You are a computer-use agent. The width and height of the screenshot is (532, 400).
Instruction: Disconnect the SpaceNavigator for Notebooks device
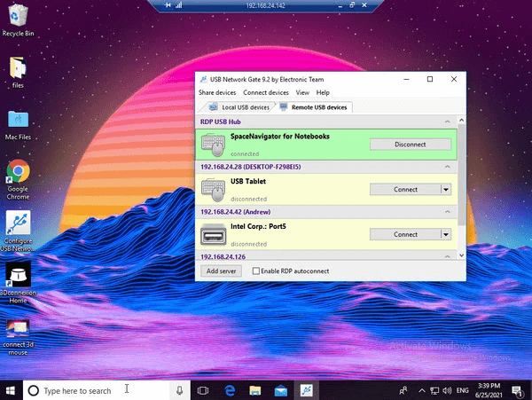pyautogui.click(x=410, y=144)
